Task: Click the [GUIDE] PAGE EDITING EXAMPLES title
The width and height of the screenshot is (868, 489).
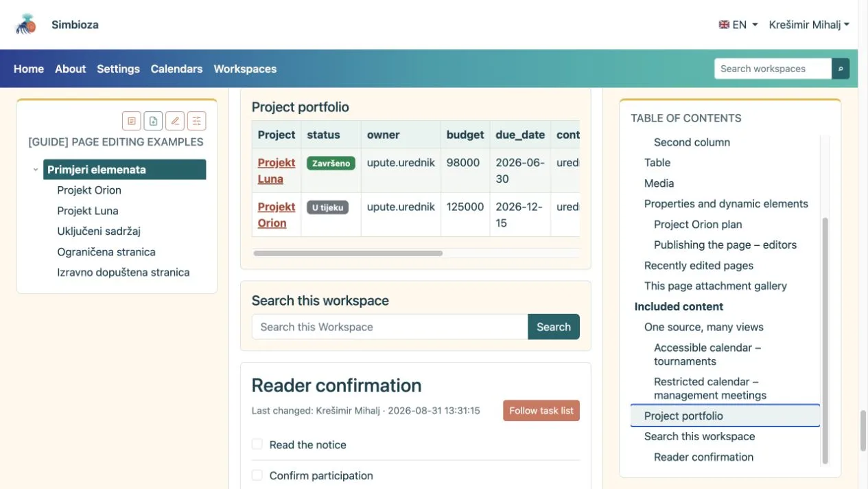Action: click(x=116, y=142)
